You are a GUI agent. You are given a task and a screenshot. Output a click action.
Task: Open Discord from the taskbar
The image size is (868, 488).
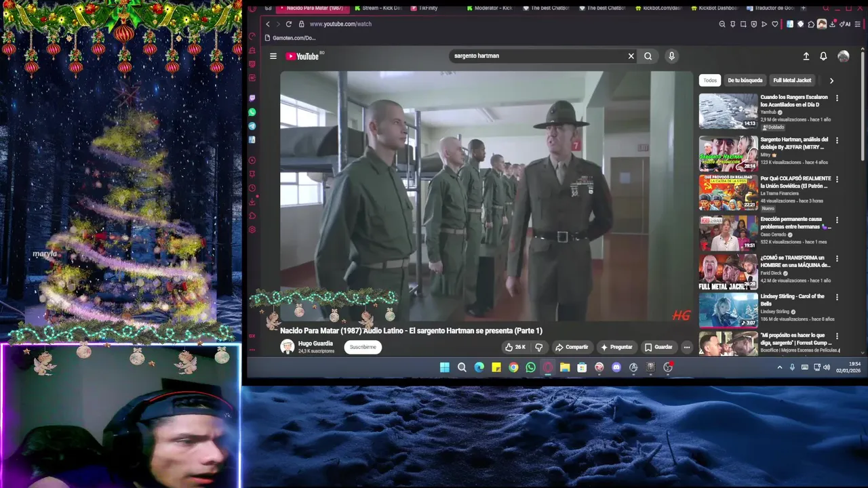[616, 367]
